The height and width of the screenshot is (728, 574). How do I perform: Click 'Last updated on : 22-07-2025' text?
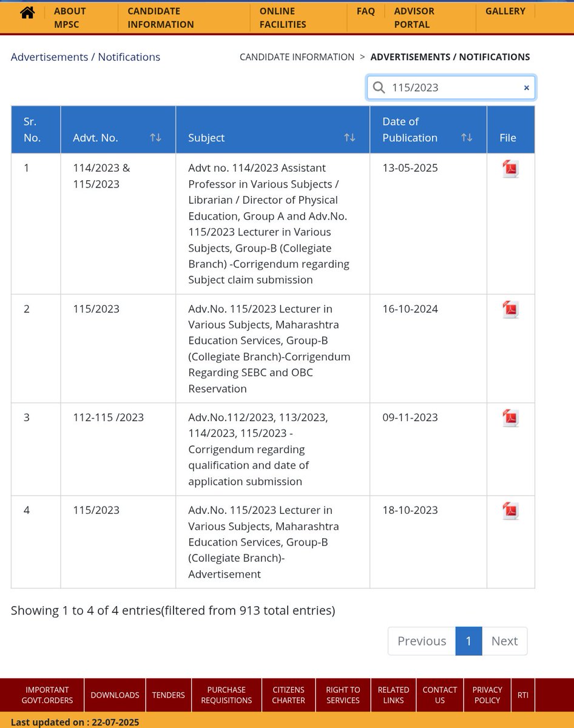pos(75,722)
